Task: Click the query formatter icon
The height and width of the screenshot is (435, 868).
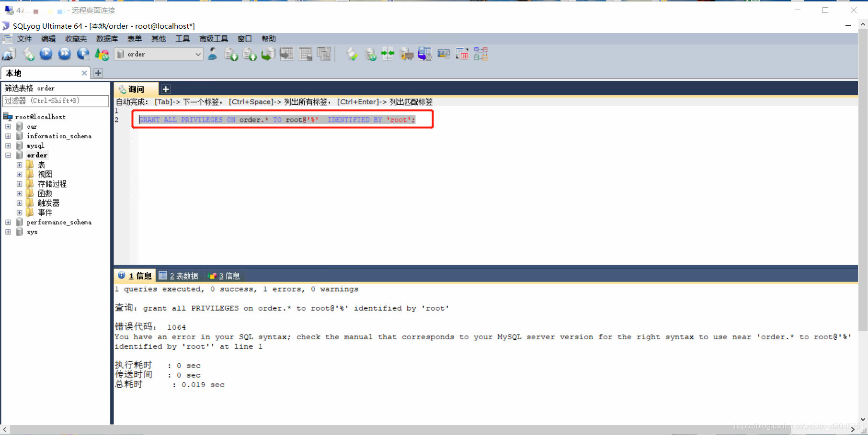Action: (x=352, y=54)
